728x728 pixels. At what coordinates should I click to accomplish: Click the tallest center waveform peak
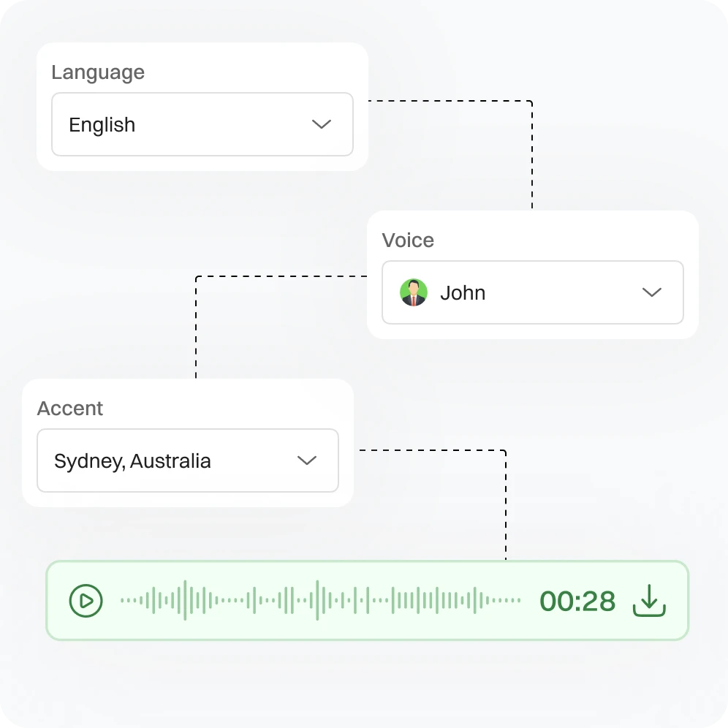pyautogui.click(x=317, y=600)
